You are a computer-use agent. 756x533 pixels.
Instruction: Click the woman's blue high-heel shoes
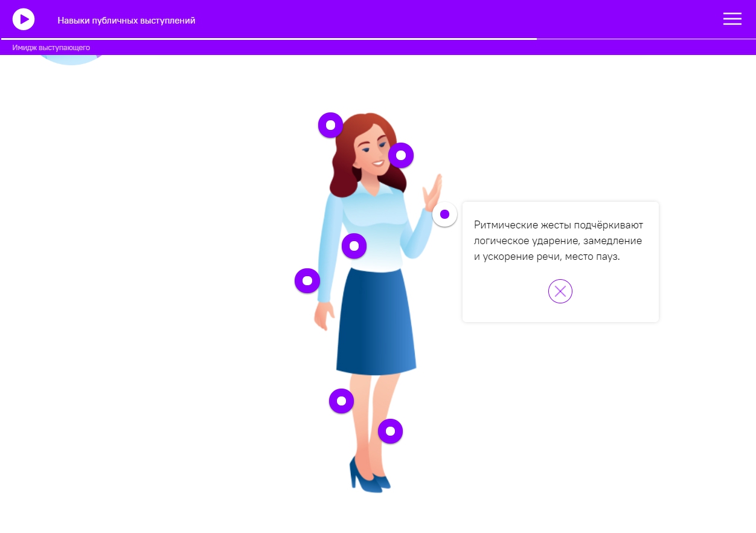(369, 474)
